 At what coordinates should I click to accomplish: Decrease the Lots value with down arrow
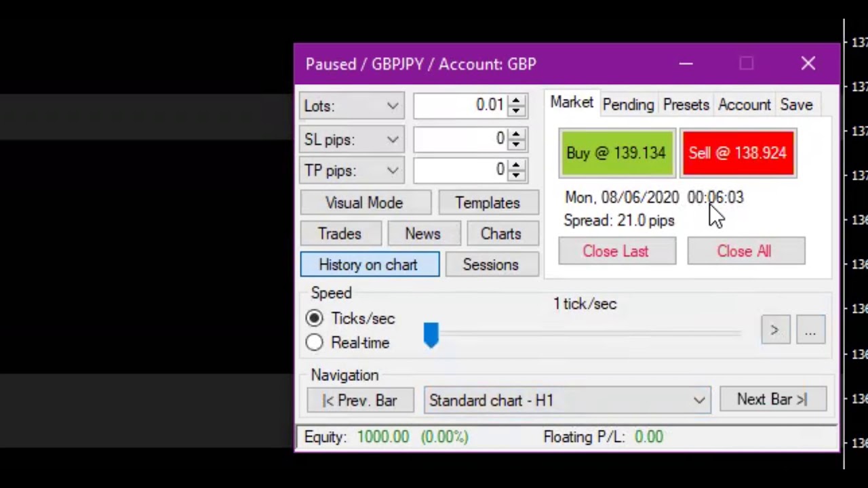(516, 111)
